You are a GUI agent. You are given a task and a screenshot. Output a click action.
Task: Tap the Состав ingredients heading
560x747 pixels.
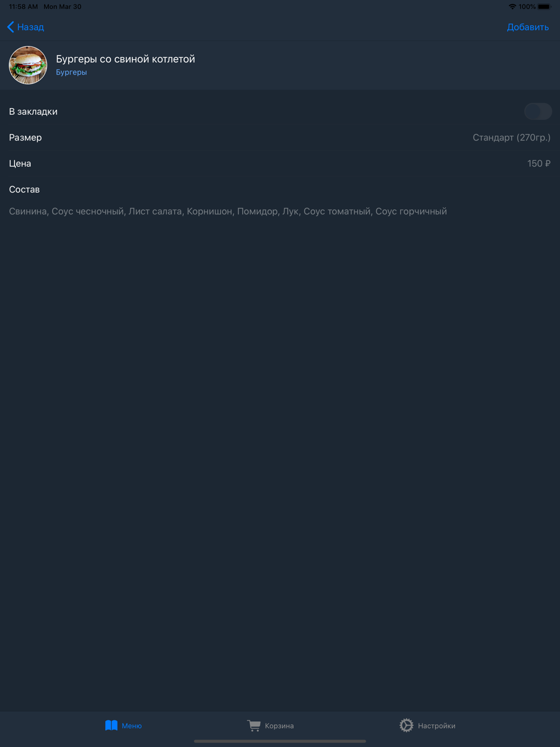coord(24,189)
